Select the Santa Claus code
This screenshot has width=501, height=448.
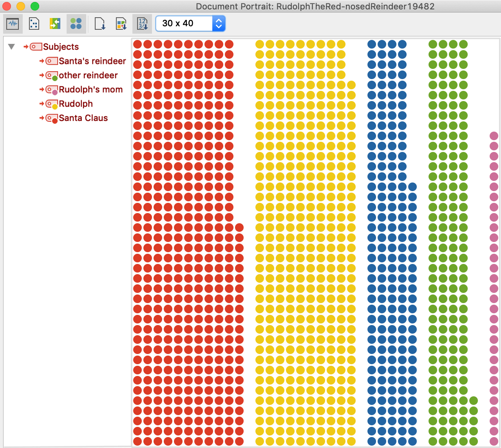83,118
